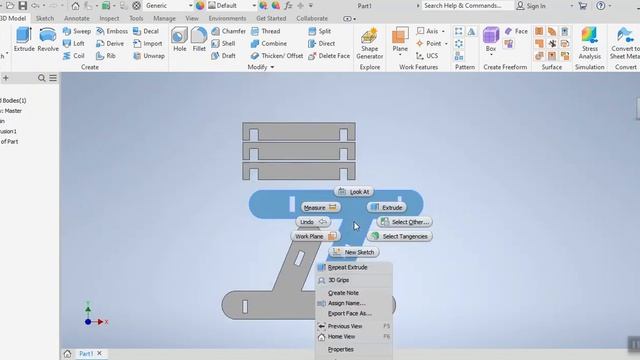Viewport: 640px width, 360px height.
Task: Open the Collaborate tab
Action: tap(312, 18)
